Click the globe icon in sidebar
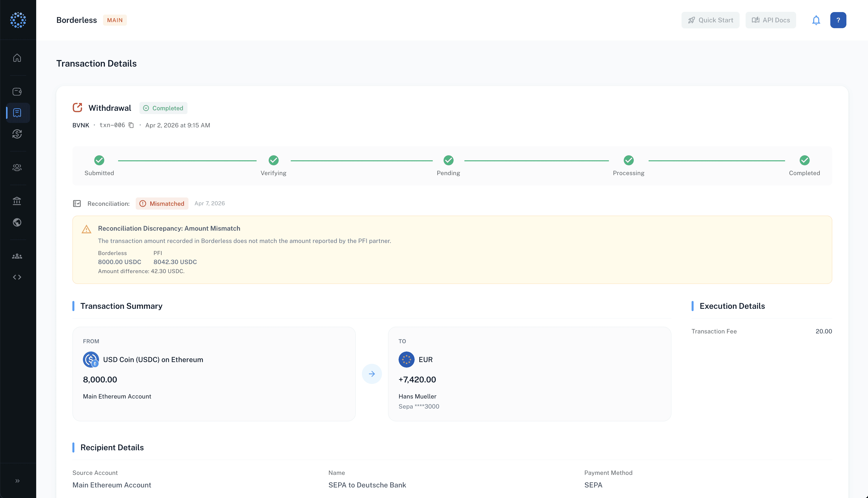Image resolution: width=868 pixels, height=498 pixels. coord(17,222)
